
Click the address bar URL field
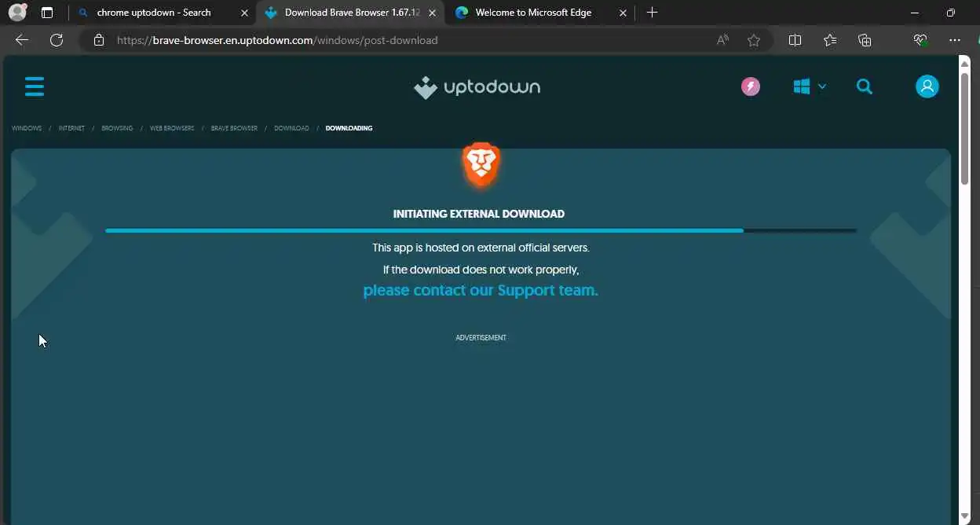(408, 40)
